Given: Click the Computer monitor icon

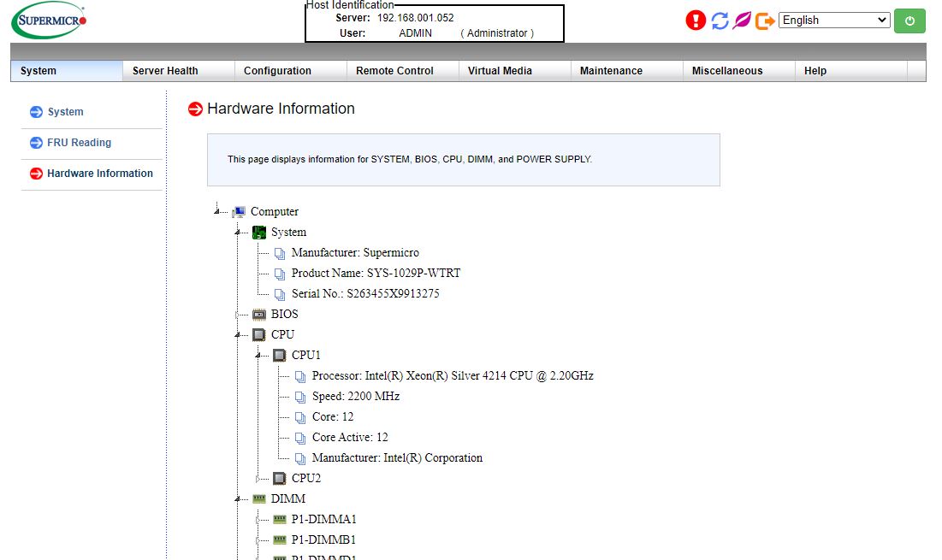Looking at the screenshot, I should coord(239,211).
